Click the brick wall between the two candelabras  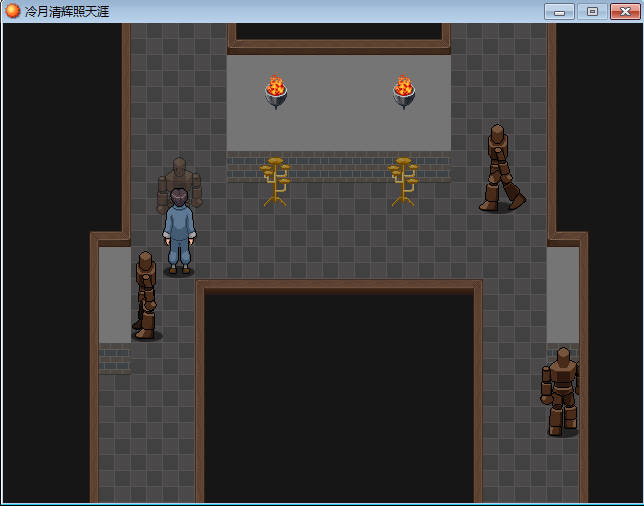click(339, 166)
